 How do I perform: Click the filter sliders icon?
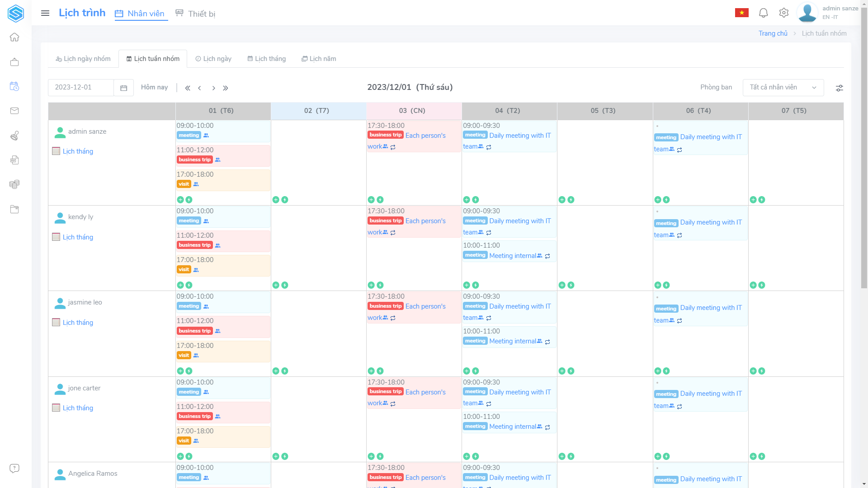(840, 88)
